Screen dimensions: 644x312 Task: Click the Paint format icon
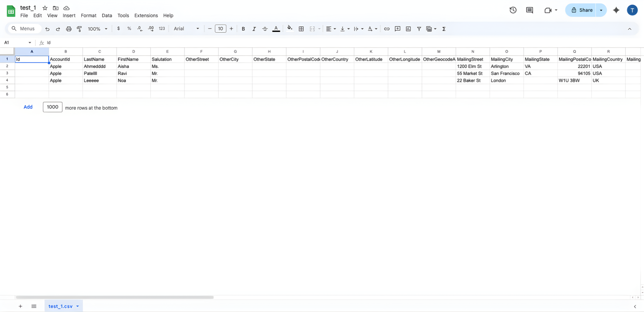pyautogui.click(x=79, y=29)
